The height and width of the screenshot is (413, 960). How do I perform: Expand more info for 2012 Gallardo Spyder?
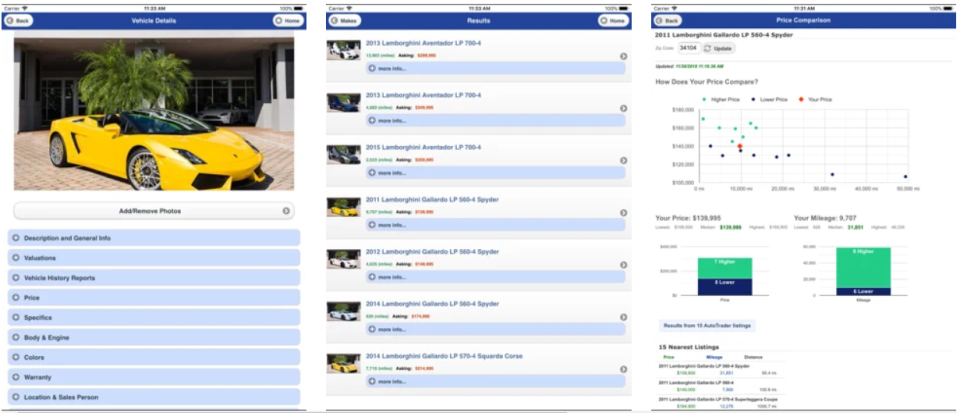click(495, 277)
